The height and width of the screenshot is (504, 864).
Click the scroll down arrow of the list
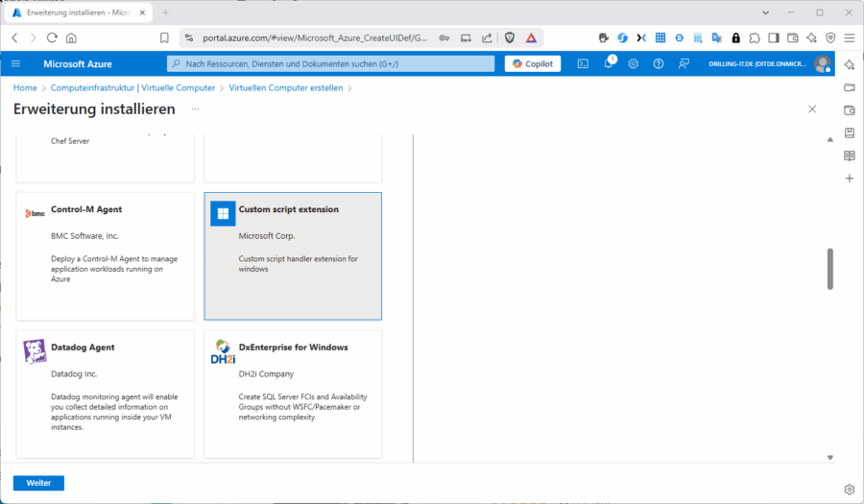click(829, 457)
